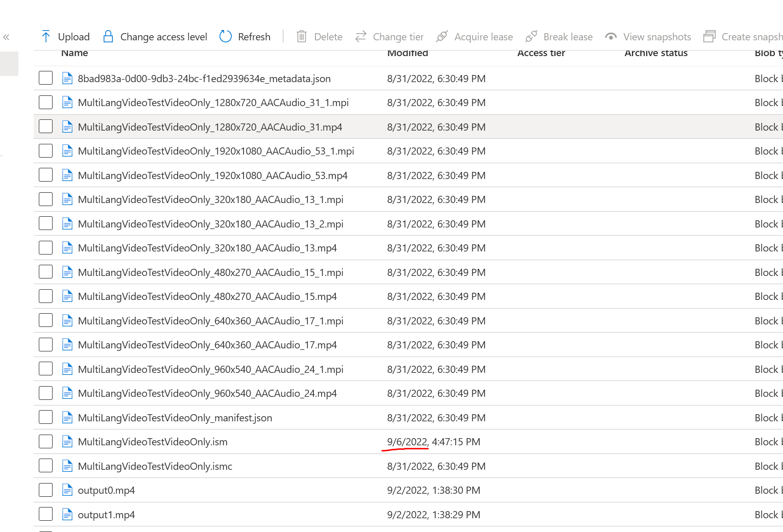Click the Refresh circular arrow icon
Image resolution: width=783 pixels, height=532 pixels.
tap(226, 36)
